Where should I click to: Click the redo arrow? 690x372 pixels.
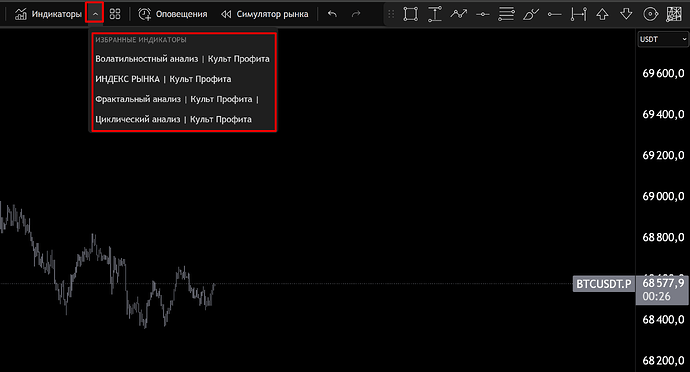point(356,14)
